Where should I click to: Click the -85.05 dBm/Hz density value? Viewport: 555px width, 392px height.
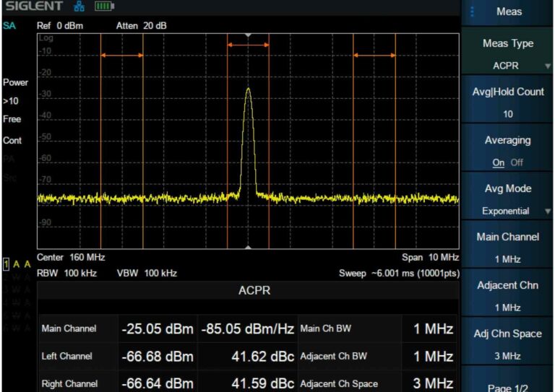coord(247,328)
